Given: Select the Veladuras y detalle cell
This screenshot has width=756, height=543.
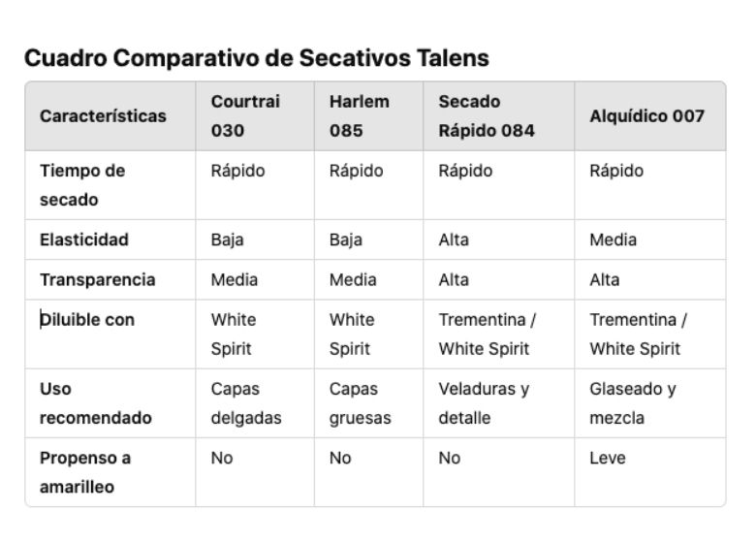Looking at the screenshot, I should click(x=484, y=403).
